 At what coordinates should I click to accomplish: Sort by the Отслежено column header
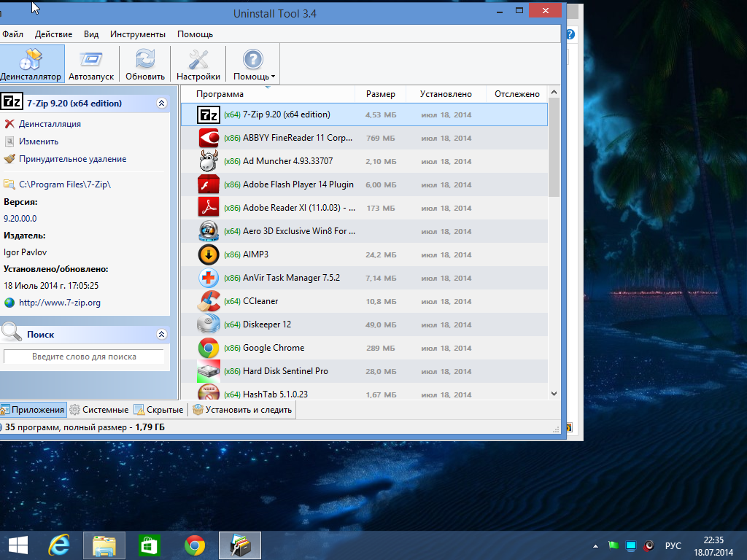point(516,94)
